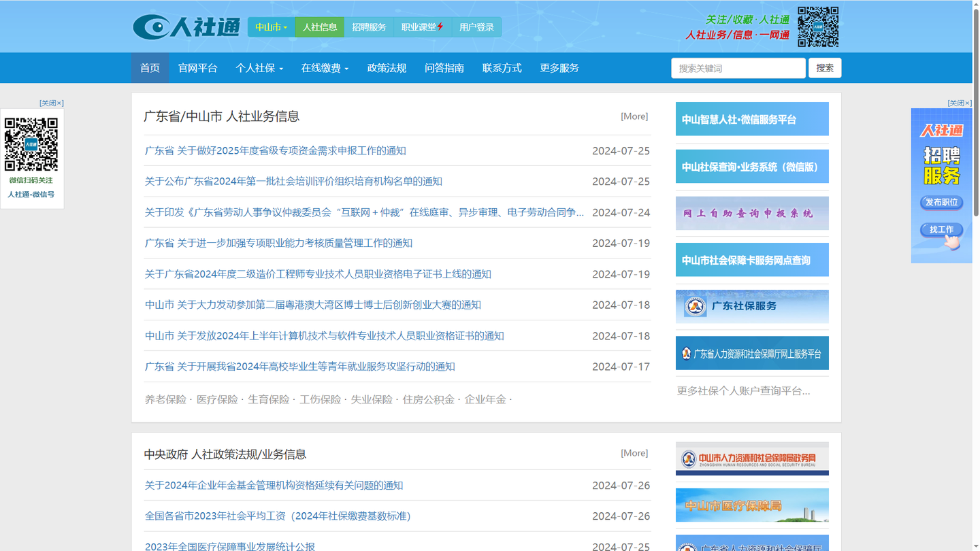Open 关于进一步加强专项职业能力考核质量管理 notice
980x551 pixels.
278,243
